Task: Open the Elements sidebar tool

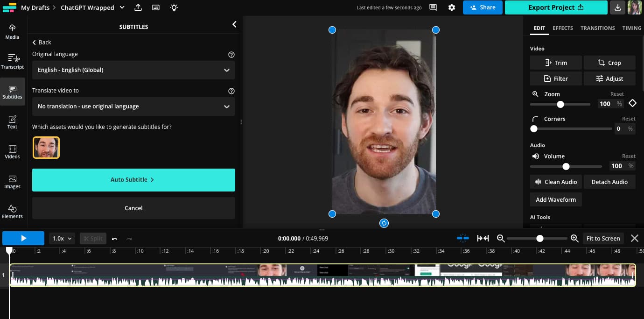Action: pyautogui.click(x=12, y=211)
